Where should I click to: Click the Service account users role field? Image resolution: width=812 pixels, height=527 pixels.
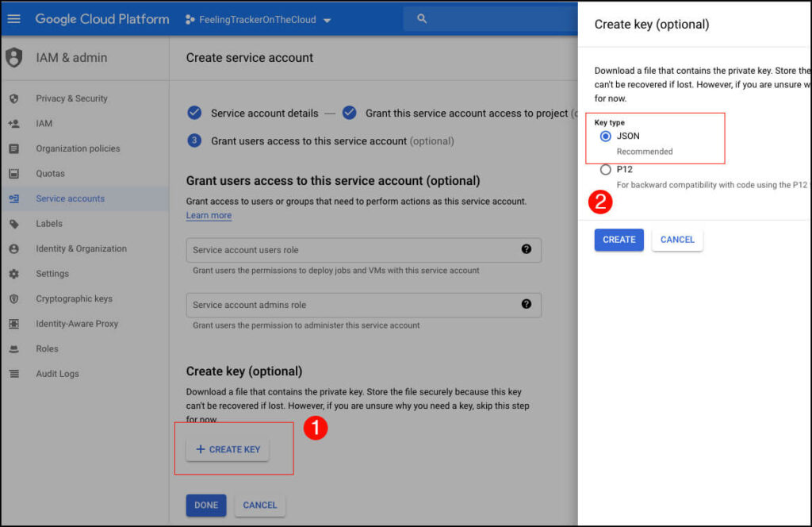click(x=363, y=250)
